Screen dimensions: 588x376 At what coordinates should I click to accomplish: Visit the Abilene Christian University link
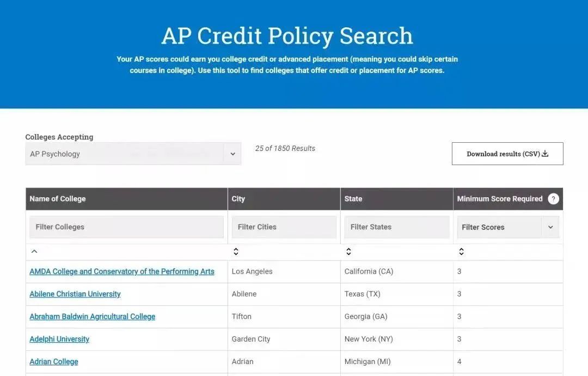click(75, 294)
